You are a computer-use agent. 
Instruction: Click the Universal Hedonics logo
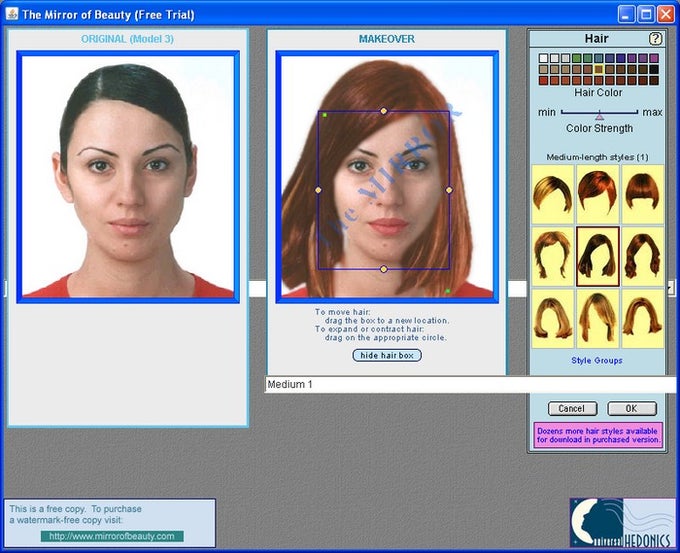coord(622,522)
